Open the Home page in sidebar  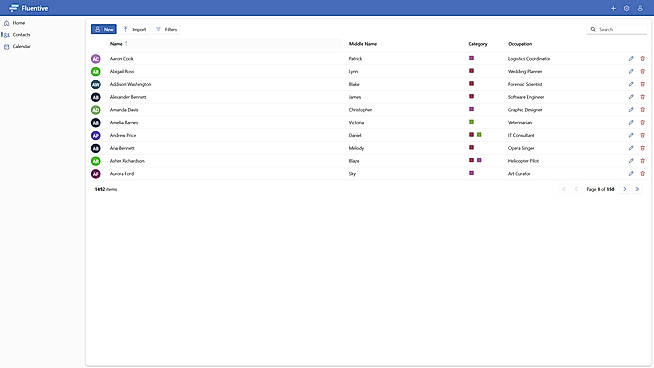point(15,23)
